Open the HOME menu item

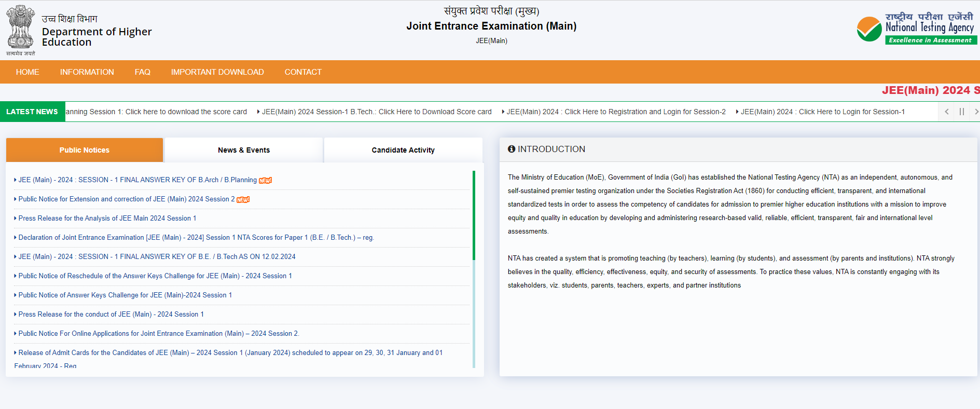[27, 72]
